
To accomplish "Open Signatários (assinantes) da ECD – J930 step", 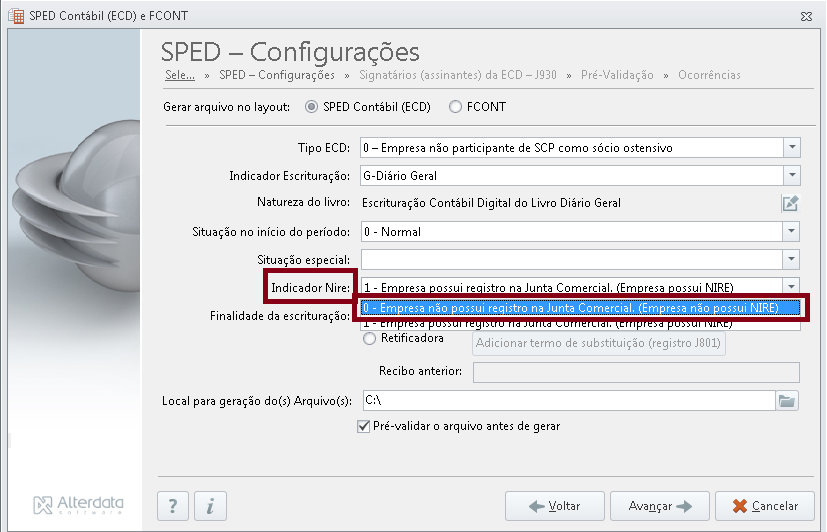I will click(458, 75).
